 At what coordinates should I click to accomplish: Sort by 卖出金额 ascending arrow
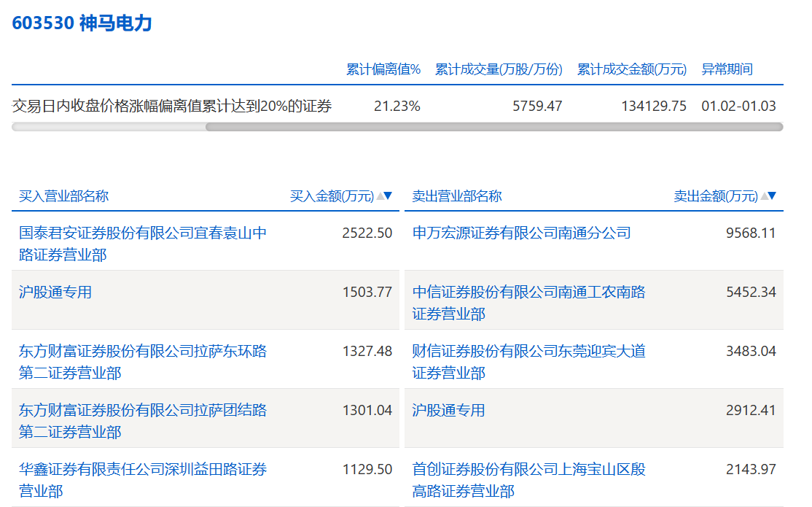[765, 196]
